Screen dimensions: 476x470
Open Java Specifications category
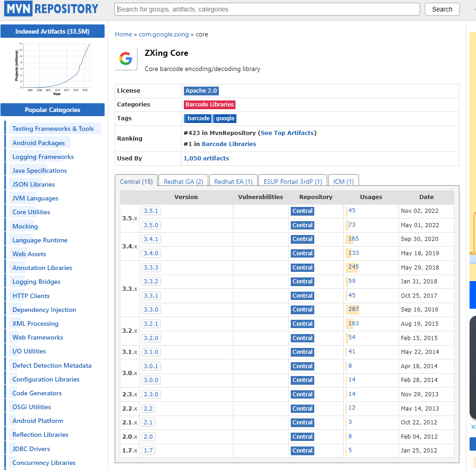click(40, 170)
